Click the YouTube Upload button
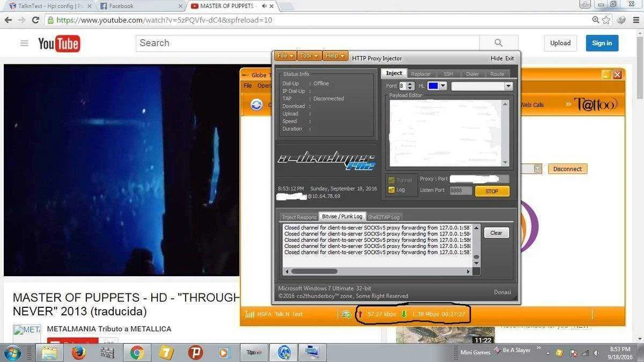Viewport: 644px width, 362px height. point(560,43)
